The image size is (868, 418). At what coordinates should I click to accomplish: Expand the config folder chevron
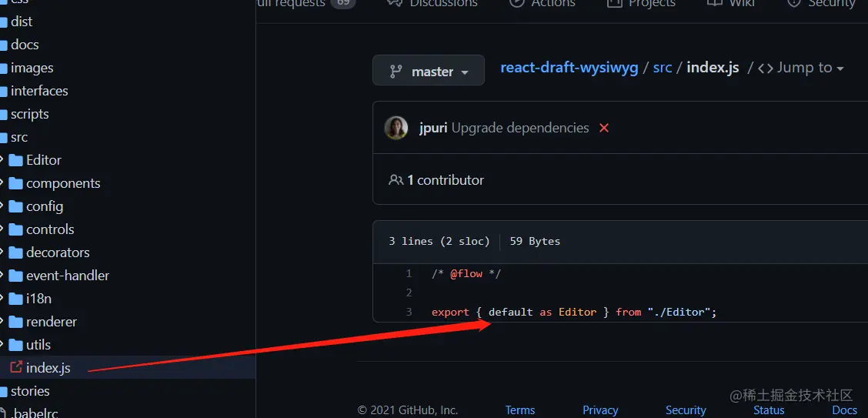pyautogui.click(x=2, y=206)
